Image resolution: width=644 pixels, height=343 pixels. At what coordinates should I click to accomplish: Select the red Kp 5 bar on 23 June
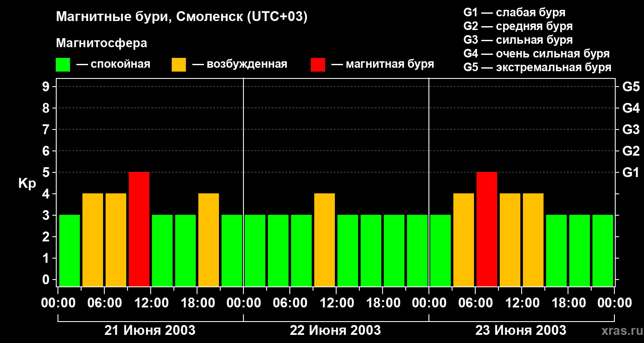pyautogui.click(x=487, y=229)
